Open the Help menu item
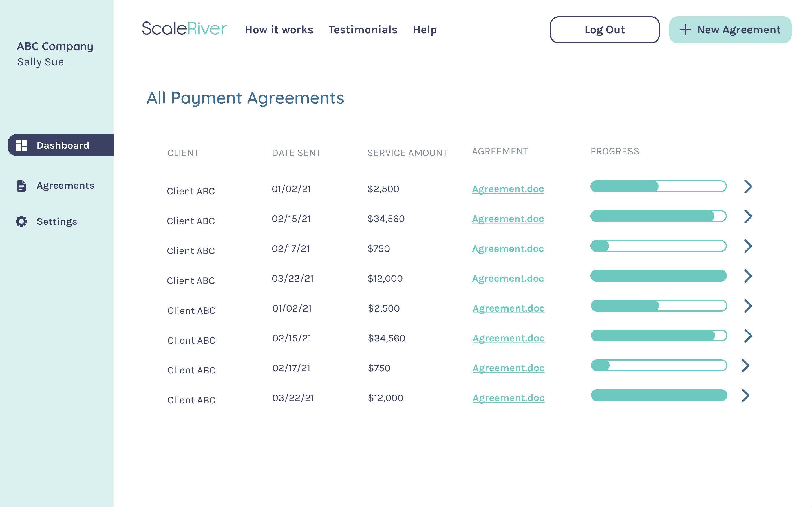 [x=425, y=30]
